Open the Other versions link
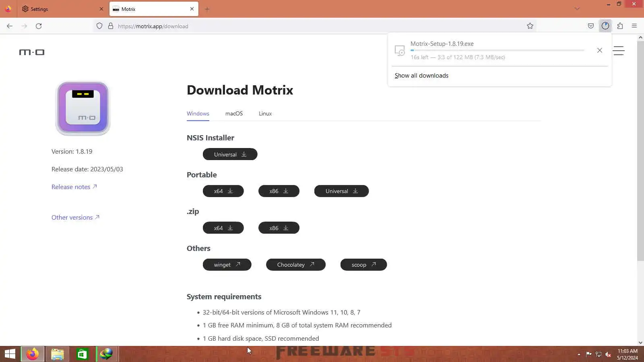The height and width of the screenshot is (362, 644). point(75,217)
